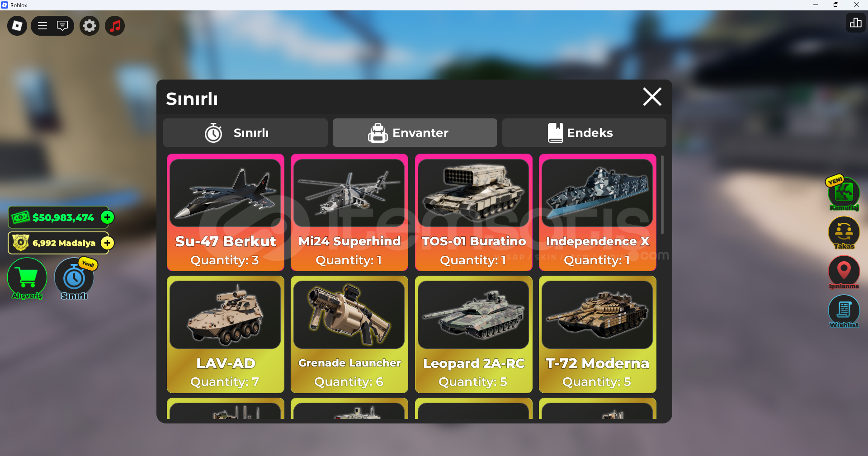
Task: Toggle the red music note button
Action: pyautogui.click(x=115, y=26)
